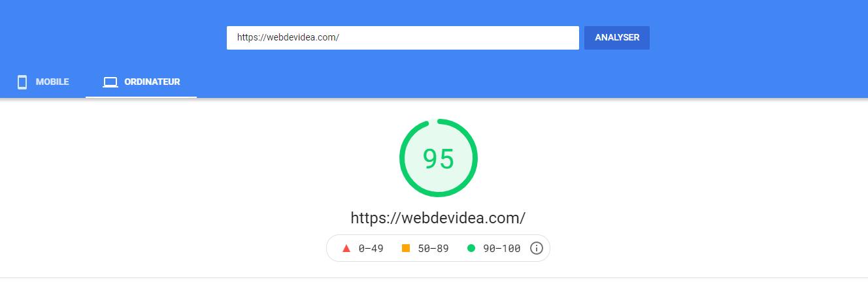Screen dimensions: 868x284
Task: Click the orange square legend icon
Action: pos(406,248)
